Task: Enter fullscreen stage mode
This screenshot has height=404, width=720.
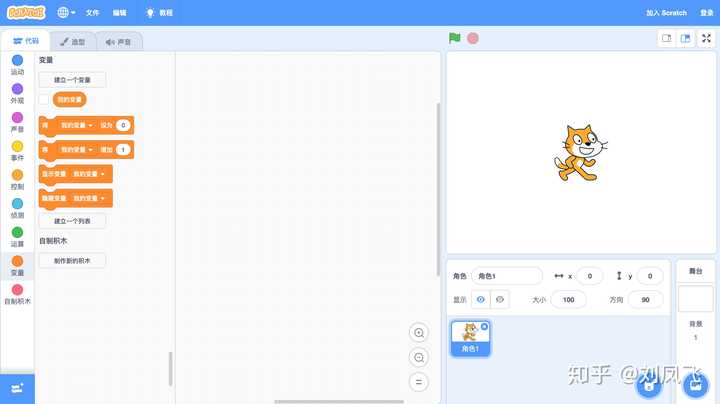Action: 706,38
